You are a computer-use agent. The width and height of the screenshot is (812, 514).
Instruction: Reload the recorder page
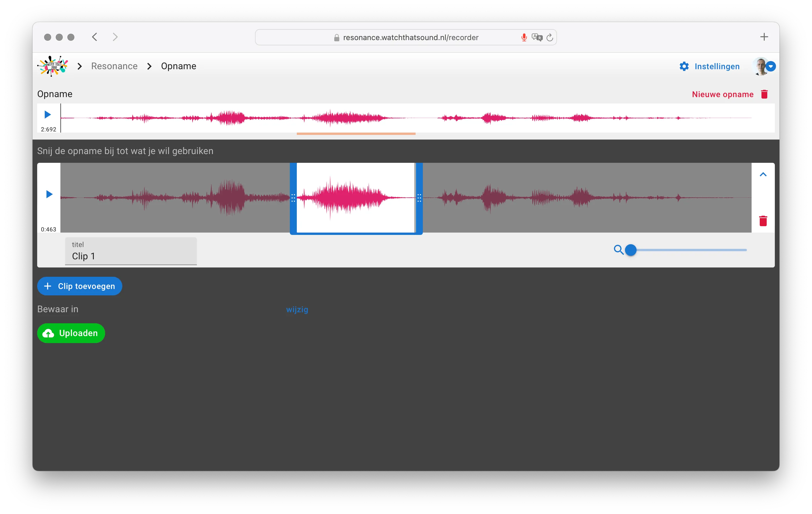pyautogui.click(x=550, y=37)
